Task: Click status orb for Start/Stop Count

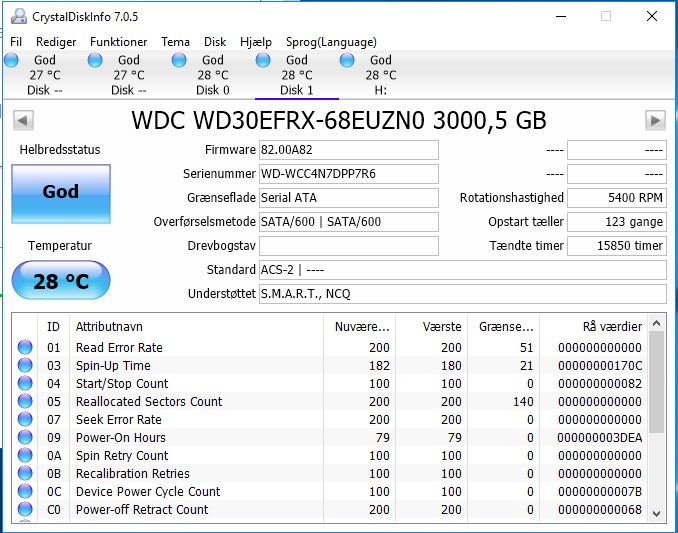Action: (25, 383)
